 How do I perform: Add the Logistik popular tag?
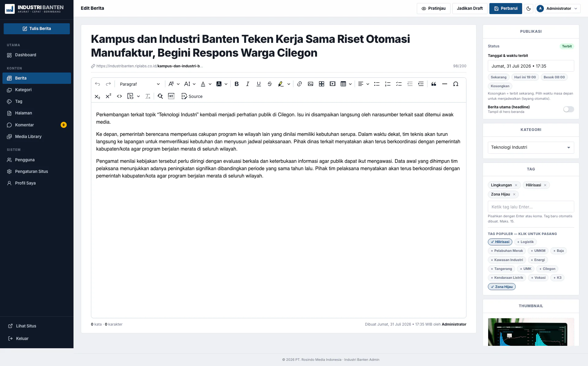pyautogui.click(x=525, y=242)
